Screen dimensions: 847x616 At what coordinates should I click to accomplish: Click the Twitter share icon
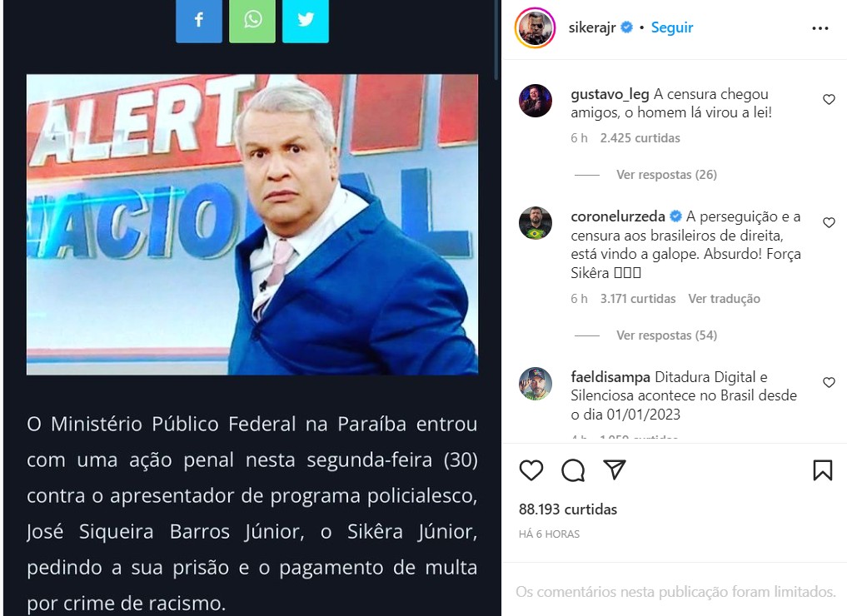[306, 21]
